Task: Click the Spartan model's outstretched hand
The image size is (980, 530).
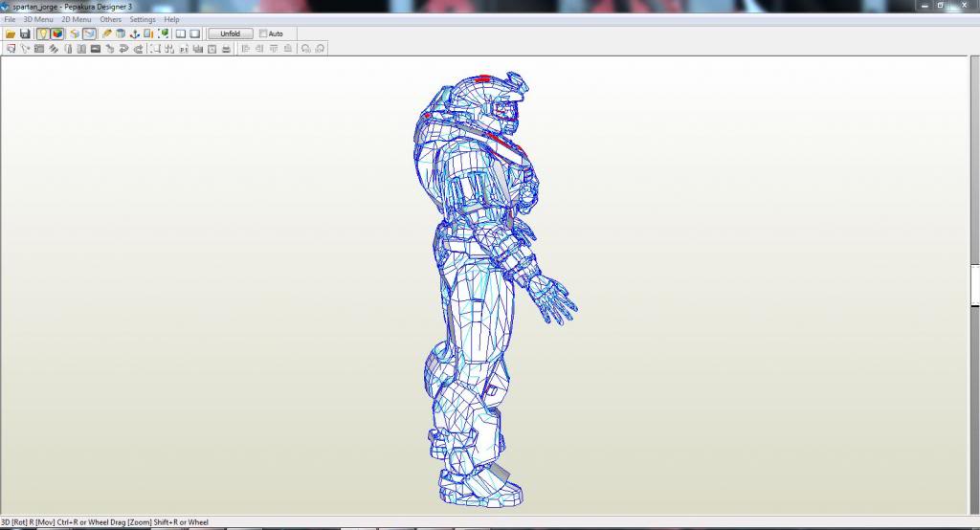Action: [553, 301]
